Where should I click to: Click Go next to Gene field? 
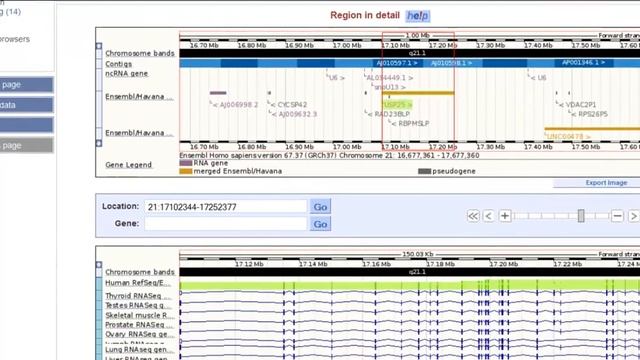click(x=320, y=224)
